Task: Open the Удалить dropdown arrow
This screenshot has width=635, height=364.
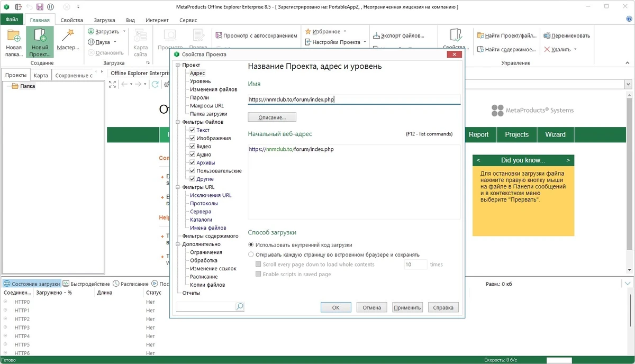Action: pos(575,49)
